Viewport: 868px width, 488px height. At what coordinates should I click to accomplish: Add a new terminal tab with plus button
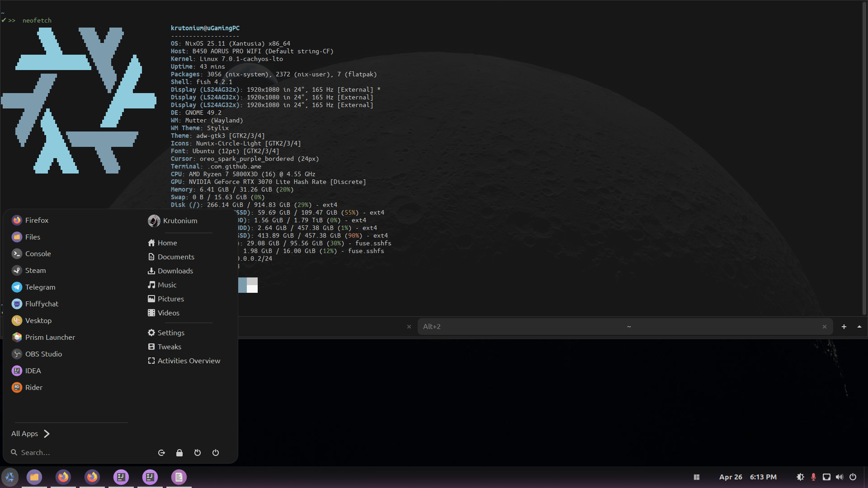(x=844, y=327)
